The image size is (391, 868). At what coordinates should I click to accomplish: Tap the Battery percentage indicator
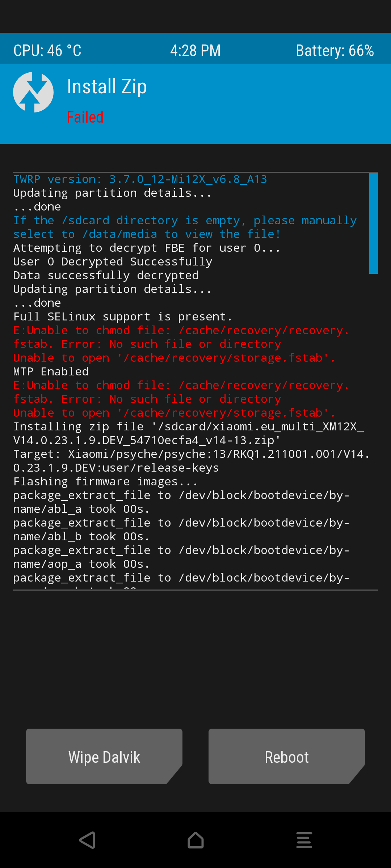335,50
